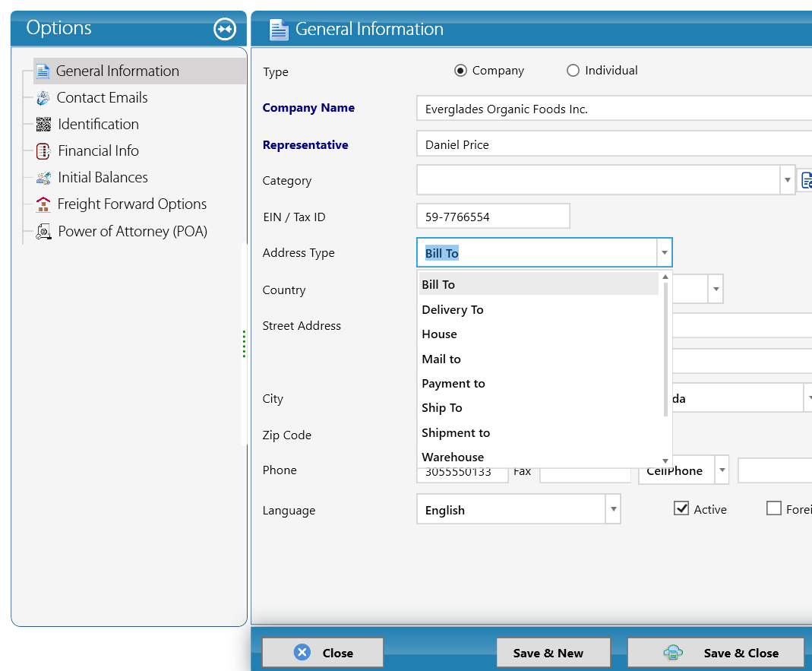Check the Foreign checkbox
812x671 pixels.
[x=774, y=508]
